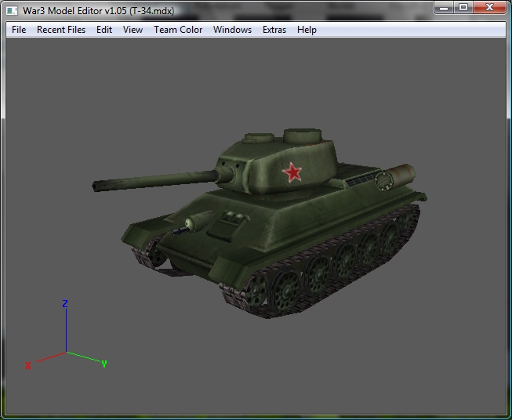Click the tip of the tank's main gun barrel
512x420 pixels.
tap(96, 187)
